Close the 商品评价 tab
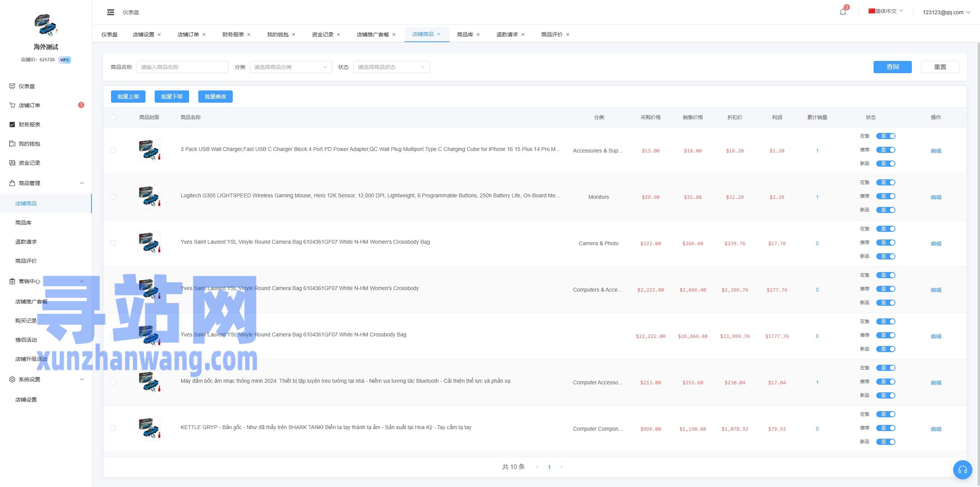The image size is (980, 487). [x=568, y=34]
